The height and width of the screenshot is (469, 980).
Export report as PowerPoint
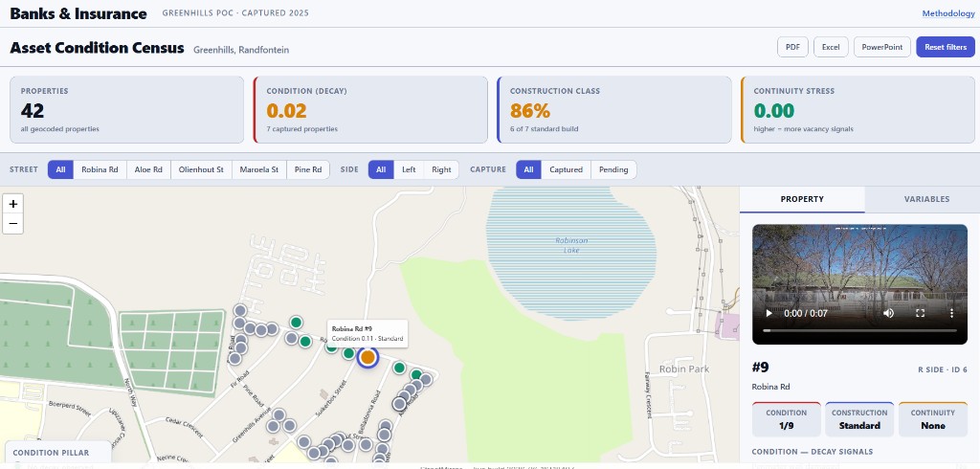coord(881,47)
